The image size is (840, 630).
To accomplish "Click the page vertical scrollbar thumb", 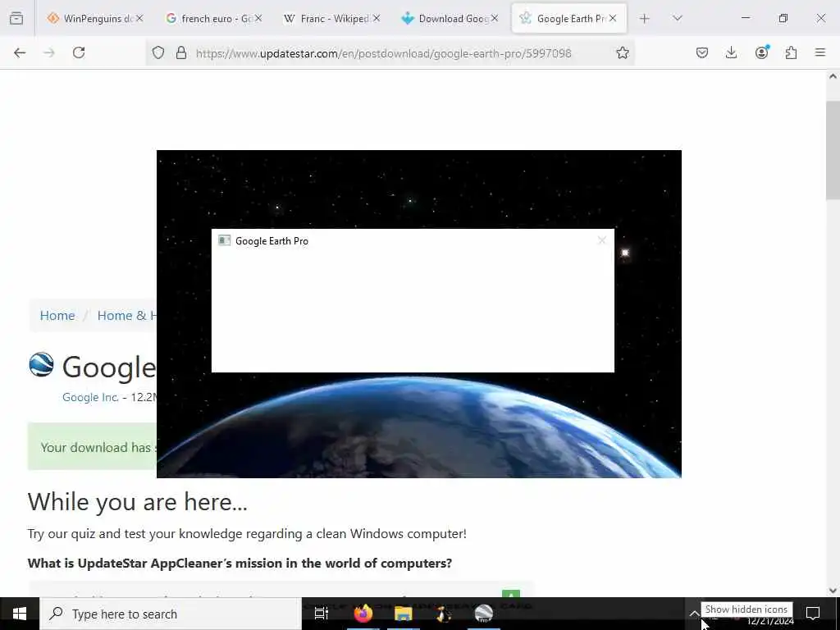I will click(x=833, y=150).
